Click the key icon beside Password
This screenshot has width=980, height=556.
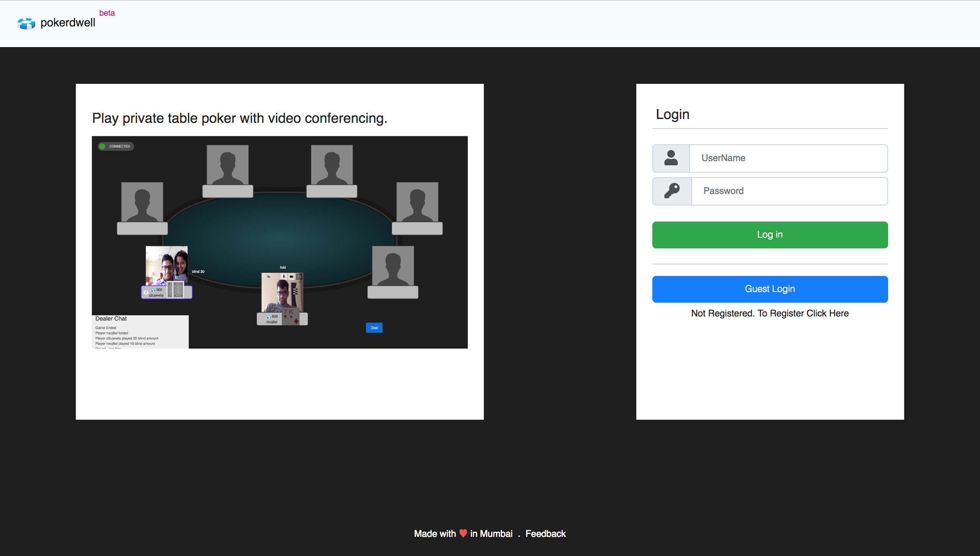[672, 191]
